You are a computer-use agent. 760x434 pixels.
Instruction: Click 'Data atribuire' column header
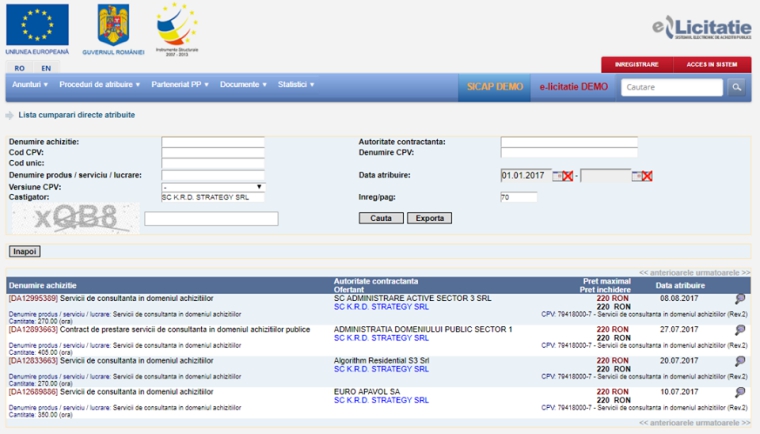tap(680, 286)
